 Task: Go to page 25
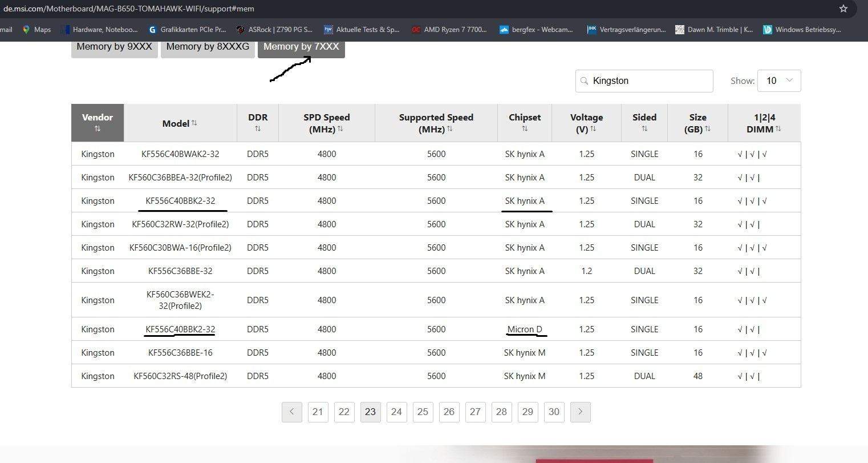[x=423, y=412]
